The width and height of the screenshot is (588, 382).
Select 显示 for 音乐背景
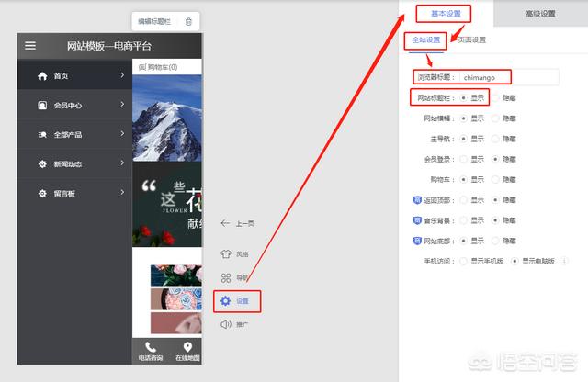464,220
